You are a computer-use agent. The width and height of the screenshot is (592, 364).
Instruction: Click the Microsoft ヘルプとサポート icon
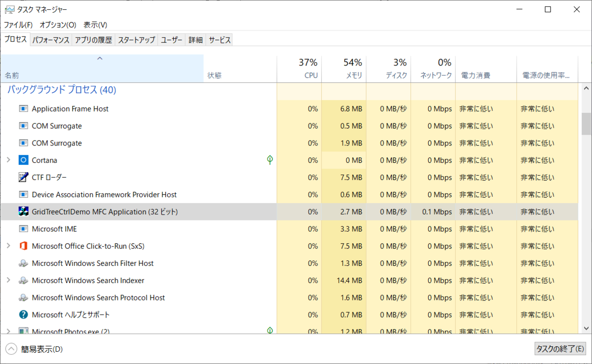23,315
